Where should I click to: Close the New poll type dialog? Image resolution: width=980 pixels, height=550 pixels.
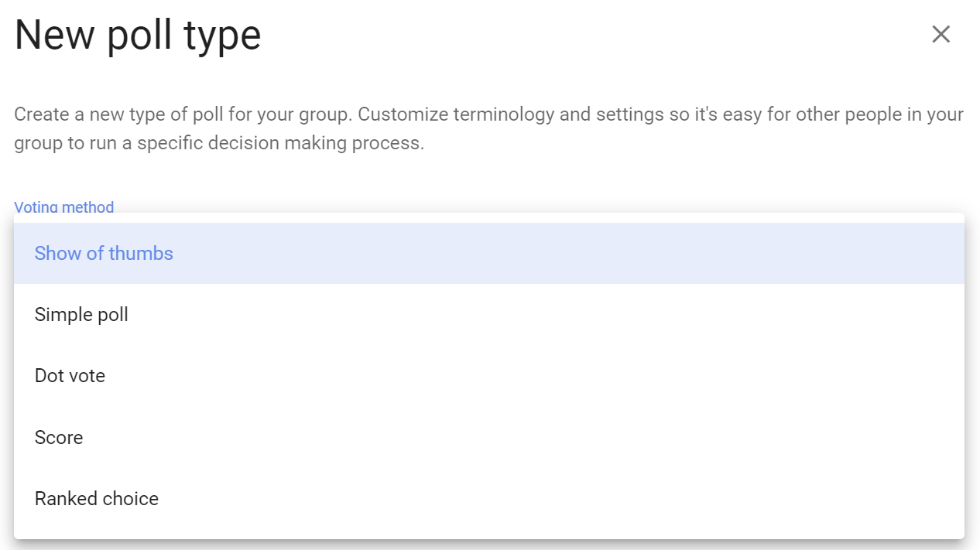(941, 34)
